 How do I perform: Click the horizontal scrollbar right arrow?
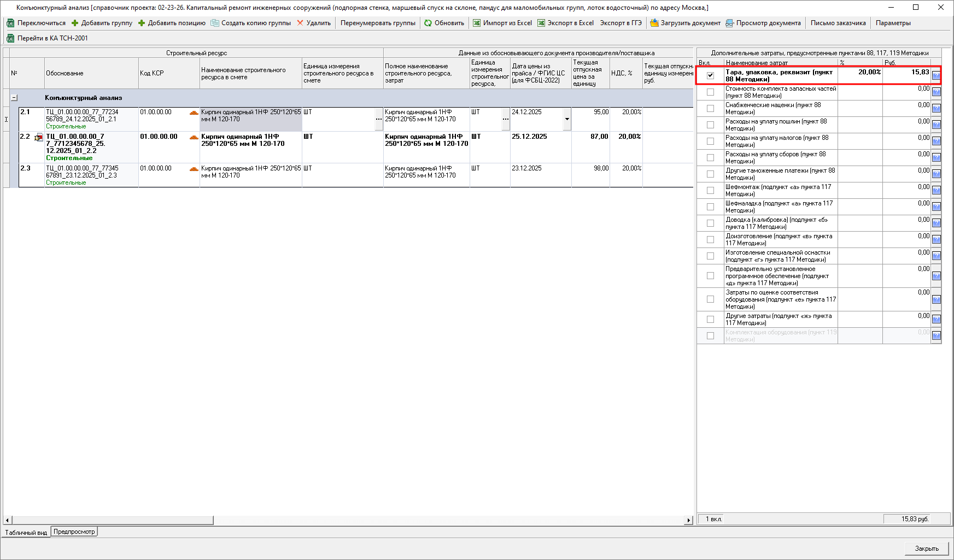[x=689, y=520]
